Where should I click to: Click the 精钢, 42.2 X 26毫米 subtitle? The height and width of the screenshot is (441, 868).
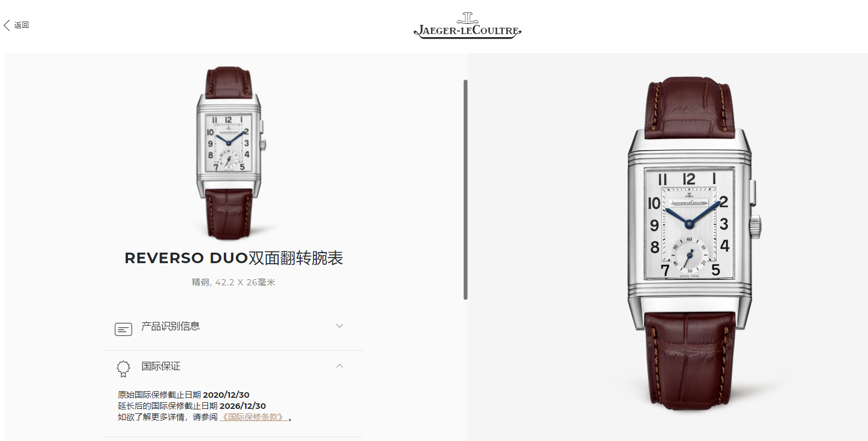tap(233, 283)
